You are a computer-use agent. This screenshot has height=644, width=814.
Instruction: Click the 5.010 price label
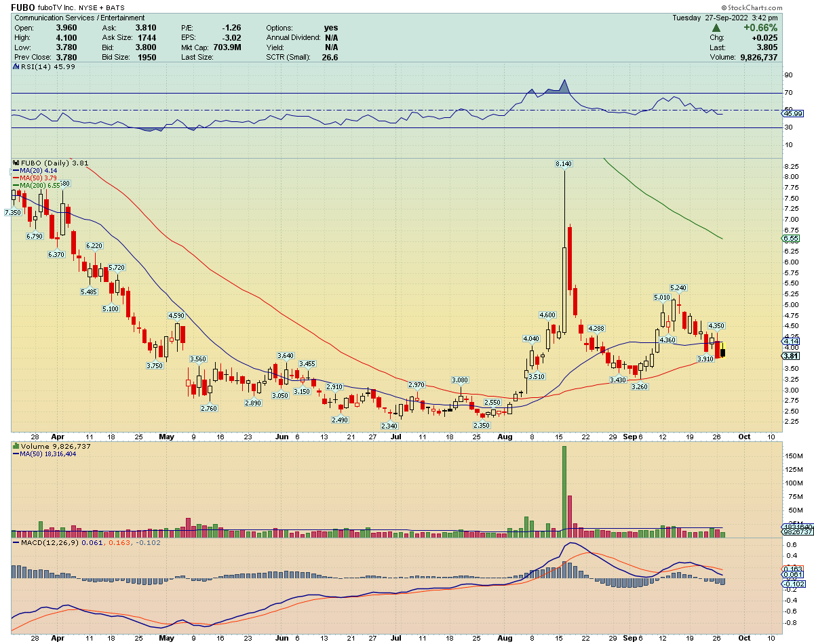tap(662, 298)
